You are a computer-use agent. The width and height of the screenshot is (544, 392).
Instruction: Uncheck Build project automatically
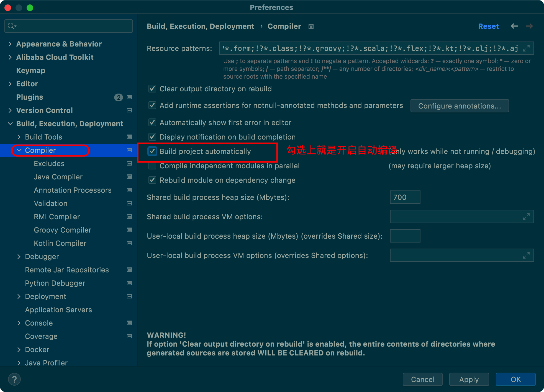152,151
